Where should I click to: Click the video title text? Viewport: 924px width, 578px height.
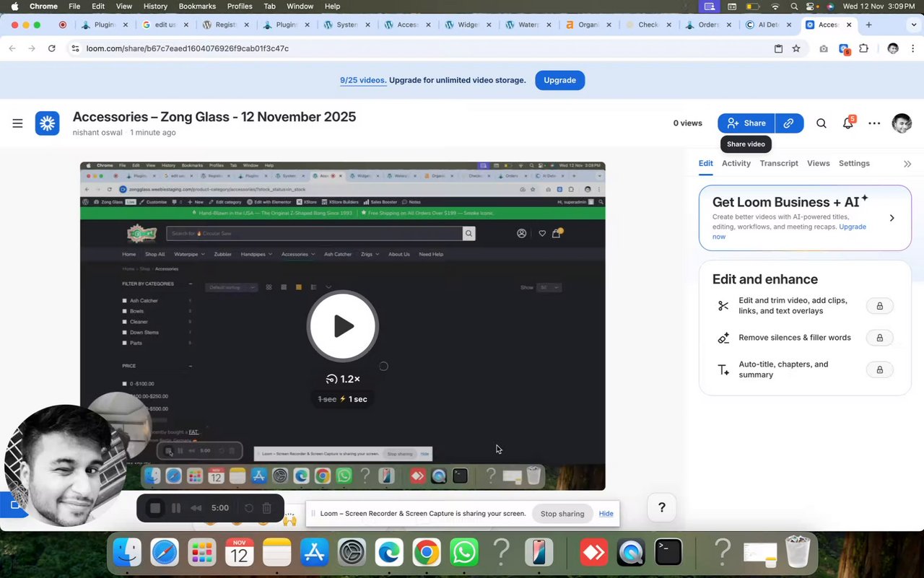click(x=214, y=117)
